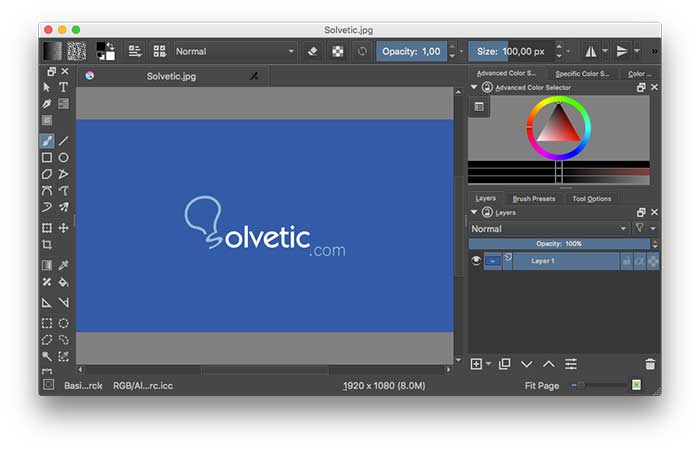Open color selector settings button

point(479,107)
